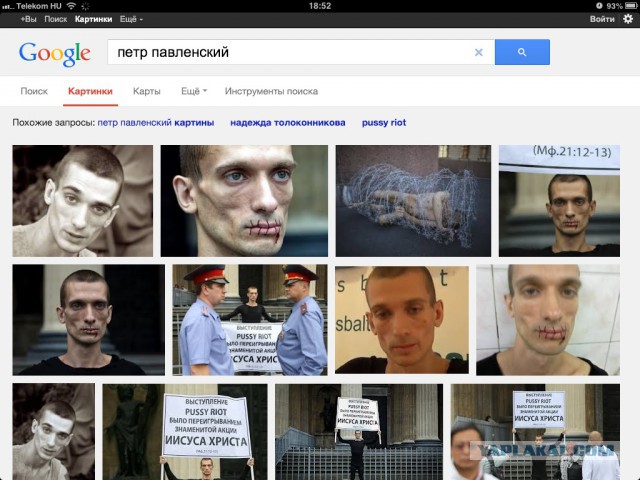640x480 pixels.
Task: Expand the Ещё menu next to Карты
Action: [194, 91]
